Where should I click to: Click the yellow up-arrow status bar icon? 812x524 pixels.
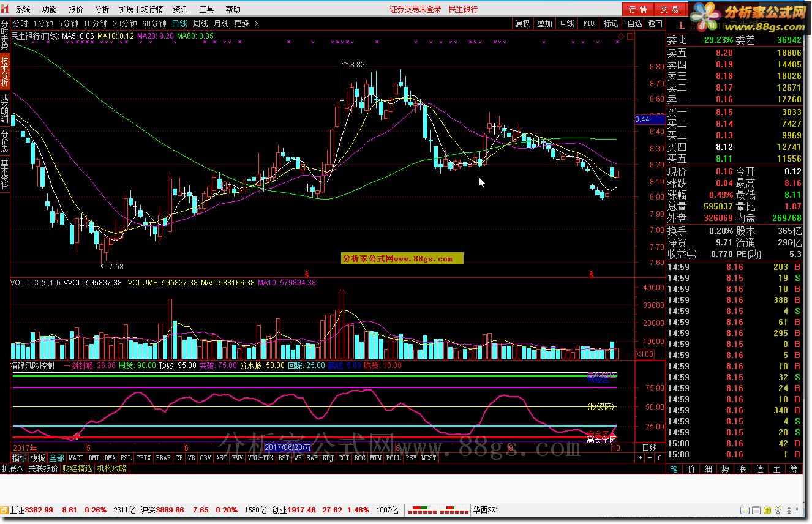(767, 510)
